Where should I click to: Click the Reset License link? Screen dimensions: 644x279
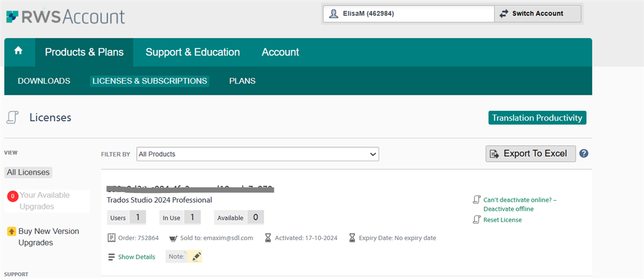502,220
